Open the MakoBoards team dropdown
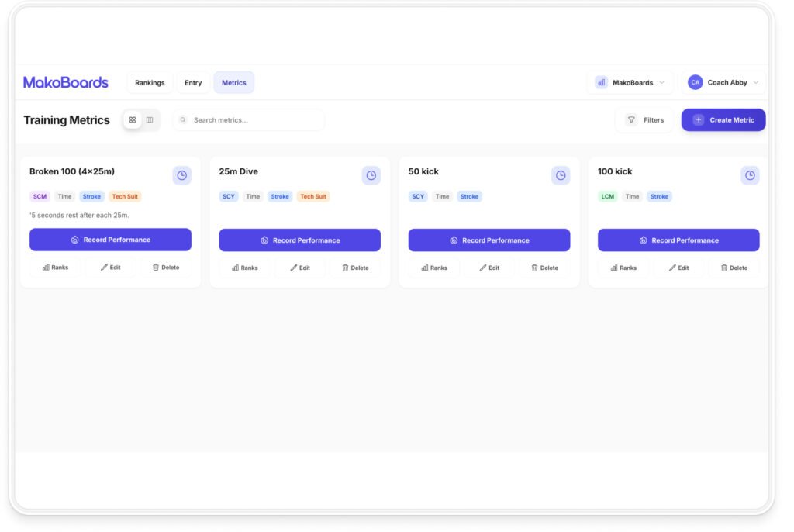Image resolution: width=794 pixels, height=532 pixels. coord(630,82)
